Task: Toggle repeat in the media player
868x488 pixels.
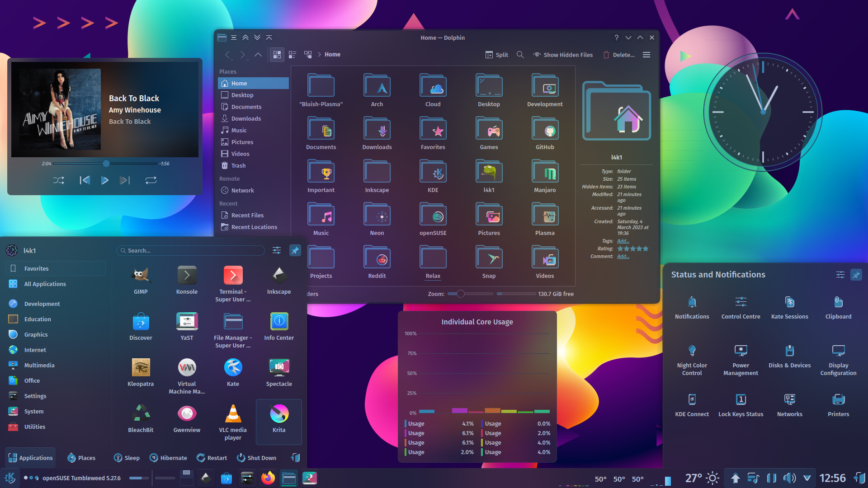Action: point(151,180)
